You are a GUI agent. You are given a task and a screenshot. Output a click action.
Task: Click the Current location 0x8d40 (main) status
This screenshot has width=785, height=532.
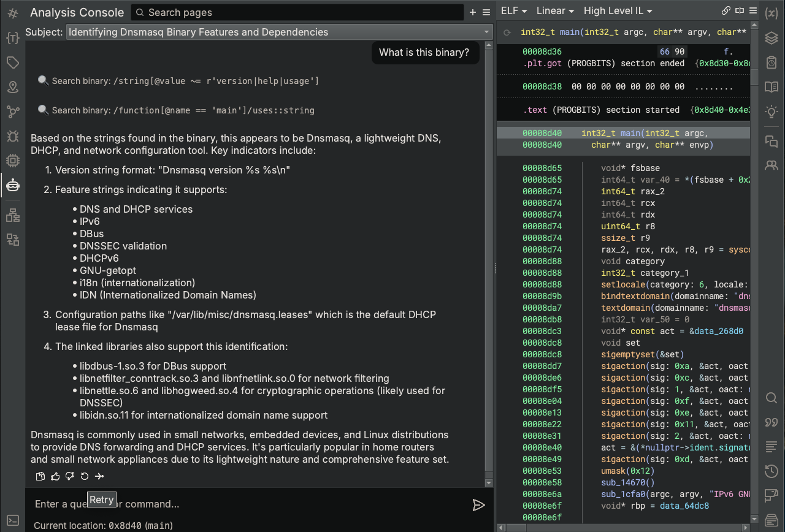103,525
